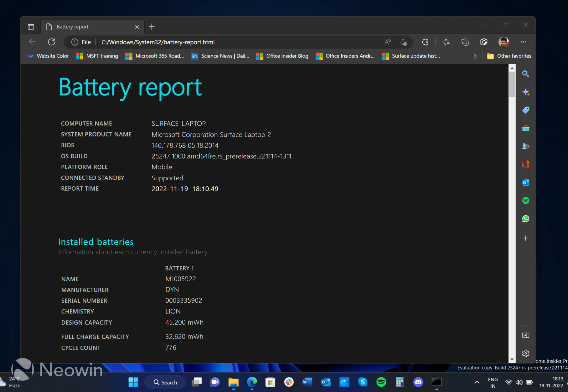Open the shopping tag sidebar panel

pos(526,110)
